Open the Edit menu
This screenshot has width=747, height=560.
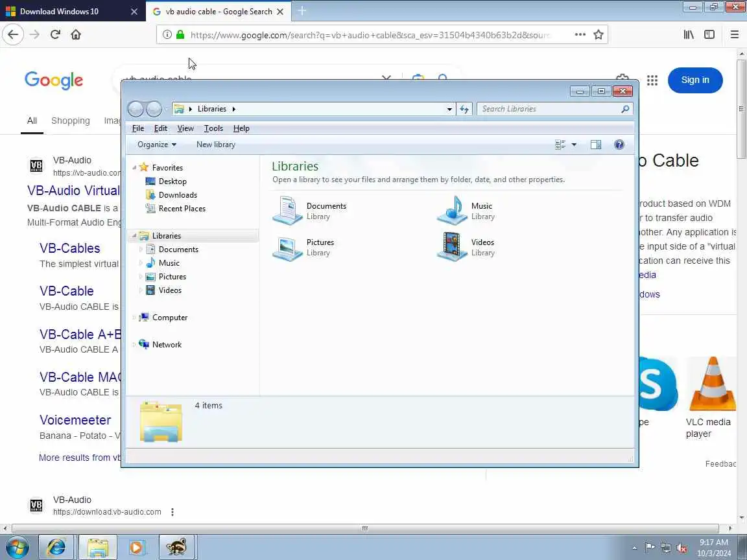point(161,128)
